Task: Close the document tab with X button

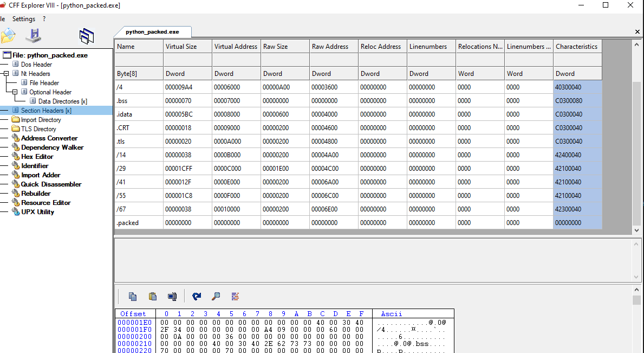Action: click(638, 31)
